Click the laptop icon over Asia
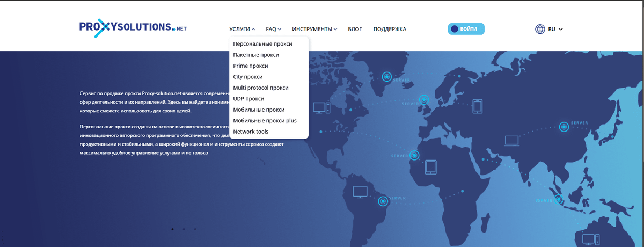 pos(511,141)
